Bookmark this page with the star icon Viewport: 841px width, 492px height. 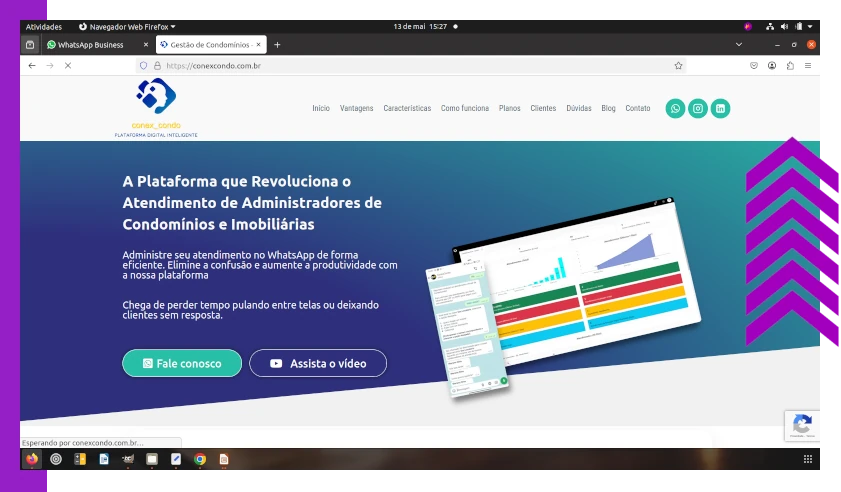678,65
